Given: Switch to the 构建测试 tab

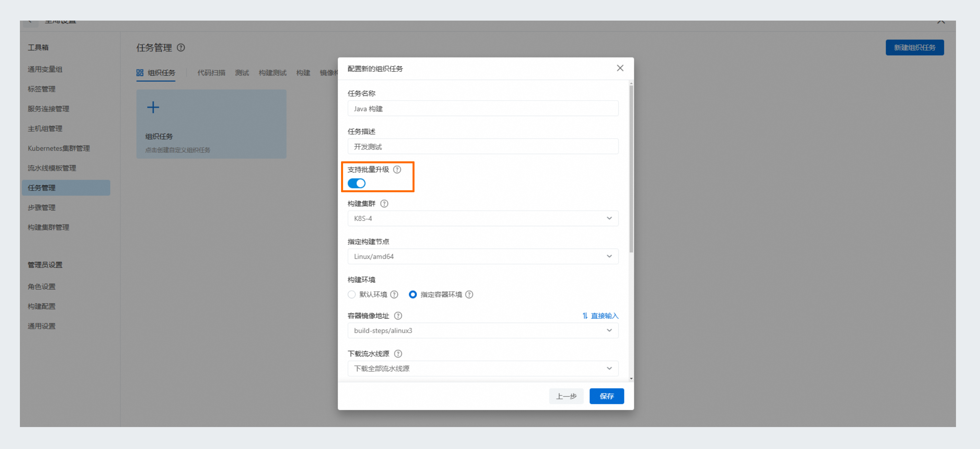Looking at the screenshot, I should pyautogui.click(x=272, y=73).
